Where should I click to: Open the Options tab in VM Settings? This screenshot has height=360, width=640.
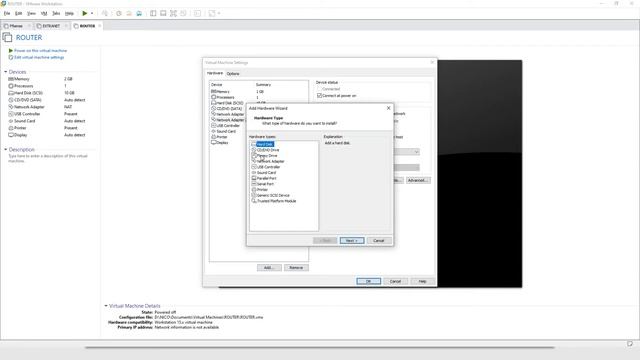pos(233,74)
